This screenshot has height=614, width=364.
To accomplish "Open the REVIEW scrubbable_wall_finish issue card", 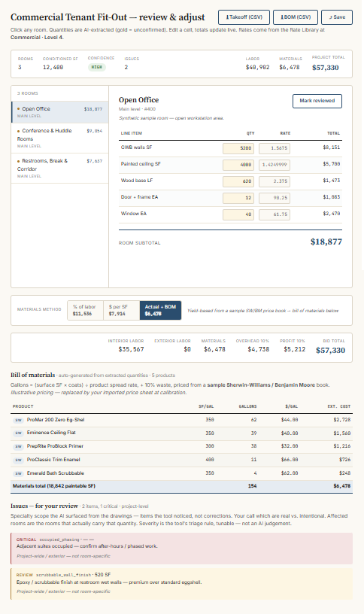I will (x=181, y=584).
